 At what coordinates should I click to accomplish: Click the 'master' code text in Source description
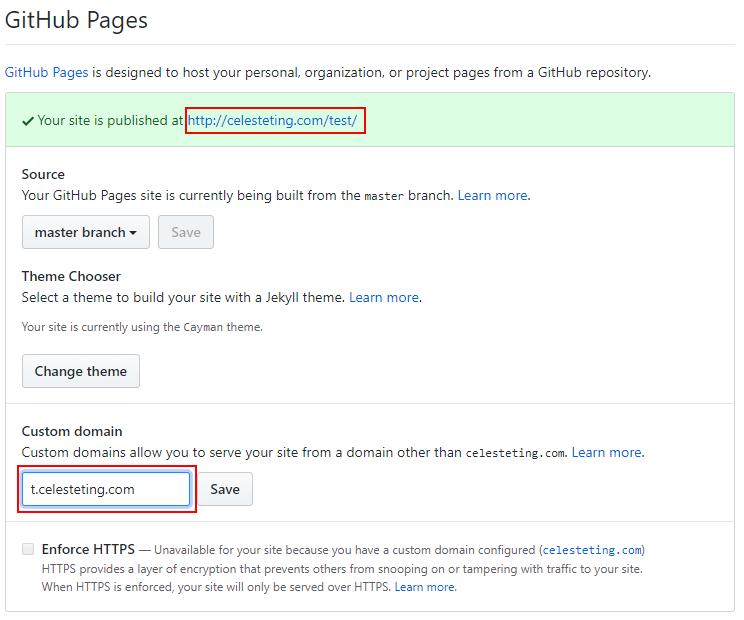point(384,196)
